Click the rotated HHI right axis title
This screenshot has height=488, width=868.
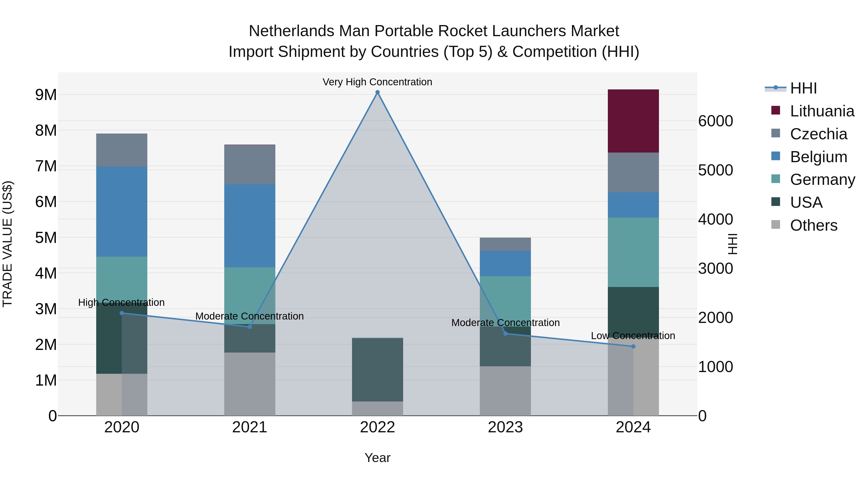point(732,244)
